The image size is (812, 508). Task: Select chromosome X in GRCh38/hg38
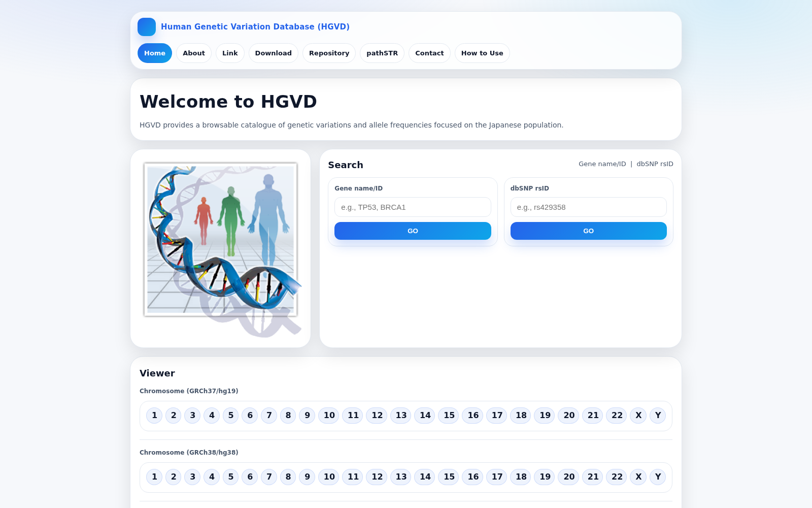coord(638,477)
